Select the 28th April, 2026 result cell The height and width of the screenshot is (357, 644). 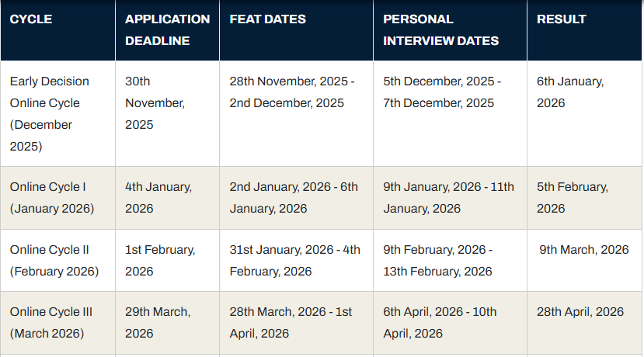point(580,312)
